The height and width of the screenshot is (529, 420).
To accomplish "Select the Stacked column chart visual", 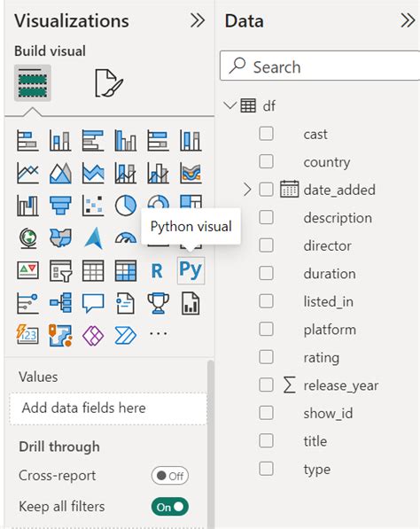I will pyautogui.click(x=60, y=140).
